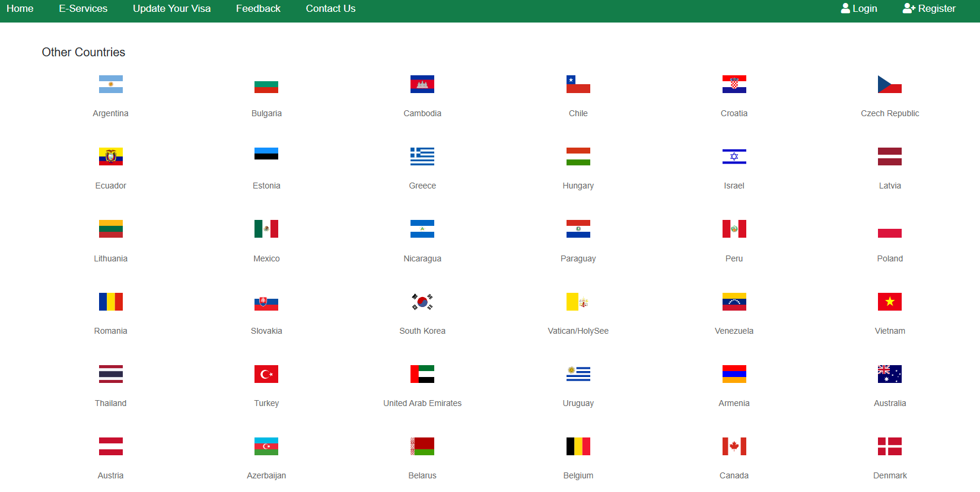Choose the Estonia flag icon

coord(266,156)
